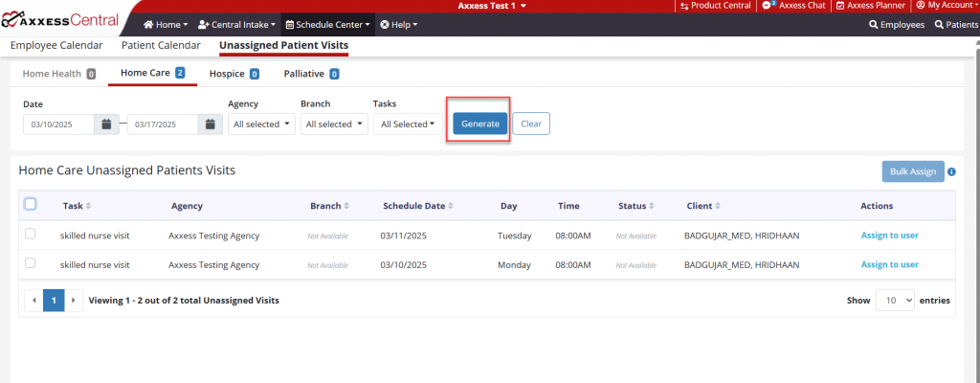Switch to Palliative tab

pyautogui.click(x=311, y=74)
